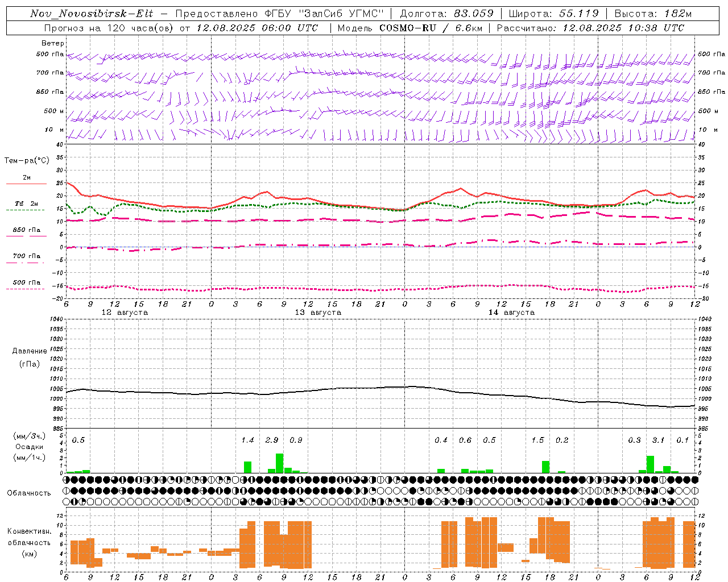Click the 0.6 three-hour precipitation value
Viewport: 728px width, 582px height.
pos(465,440)
